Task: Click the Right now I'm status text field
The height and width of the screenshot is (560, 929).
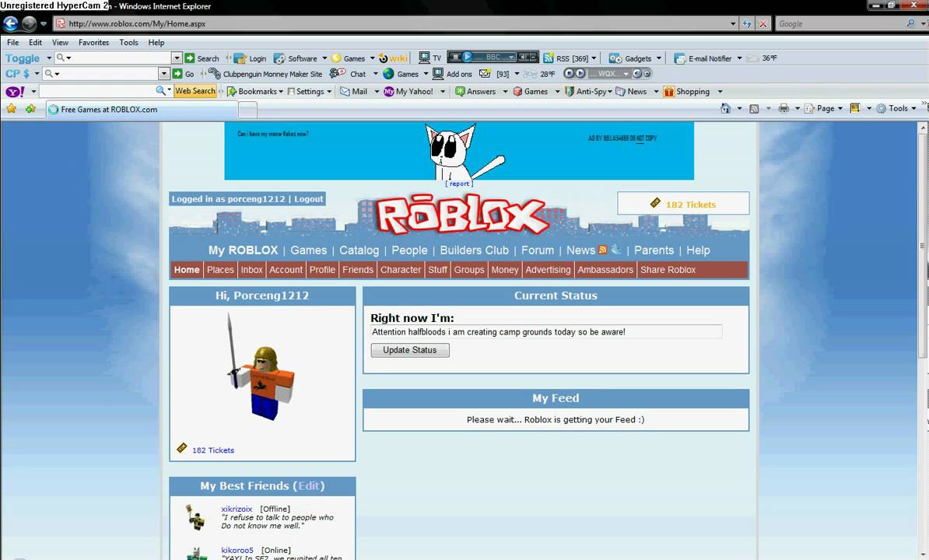Action: pos(545,331)
